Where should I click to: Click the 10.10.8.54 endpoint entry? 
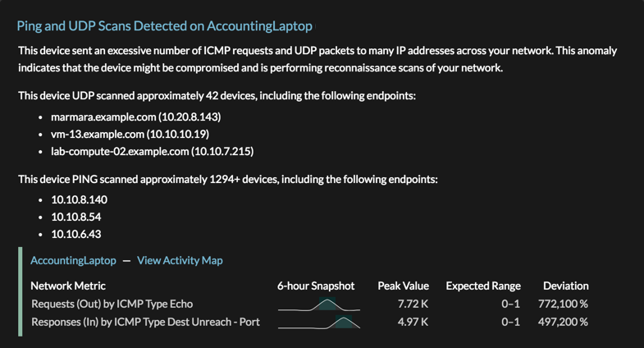[x=76, y=217]
